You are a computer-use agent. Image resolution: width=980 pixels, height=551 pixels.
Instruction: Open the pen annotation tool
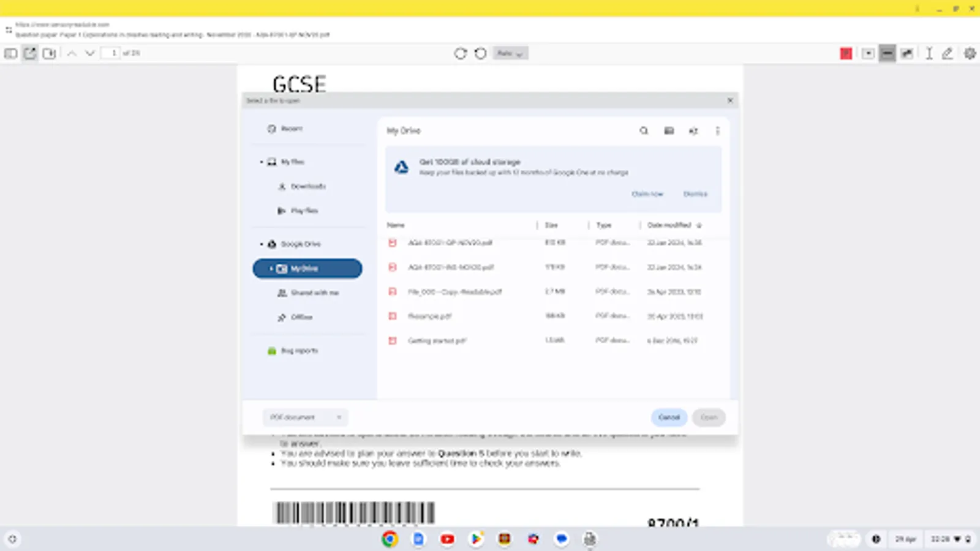tap(947, 53)
